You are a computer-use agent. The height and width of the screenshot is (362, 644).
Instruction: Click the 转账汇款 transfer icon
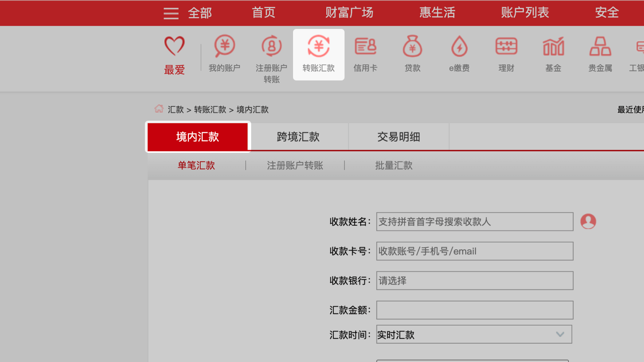pyautogui.click(x=318, y=47)
